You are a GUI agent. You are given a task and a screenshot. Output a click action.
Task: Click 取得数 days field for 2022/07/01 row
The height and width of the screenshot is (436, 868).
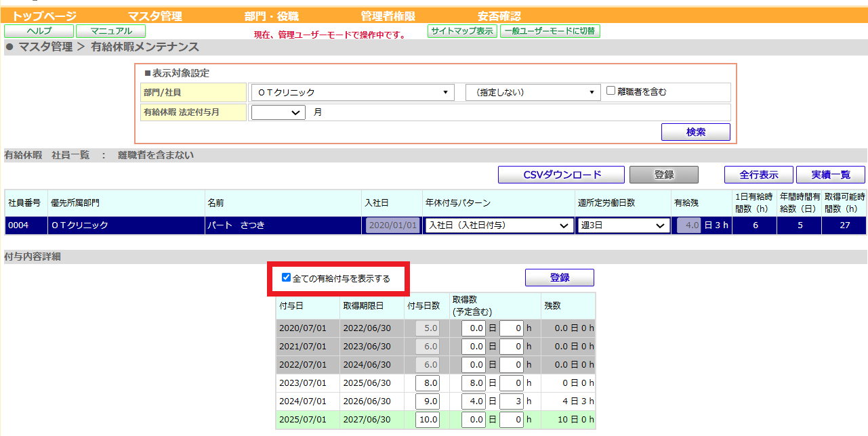pos(474,364)
